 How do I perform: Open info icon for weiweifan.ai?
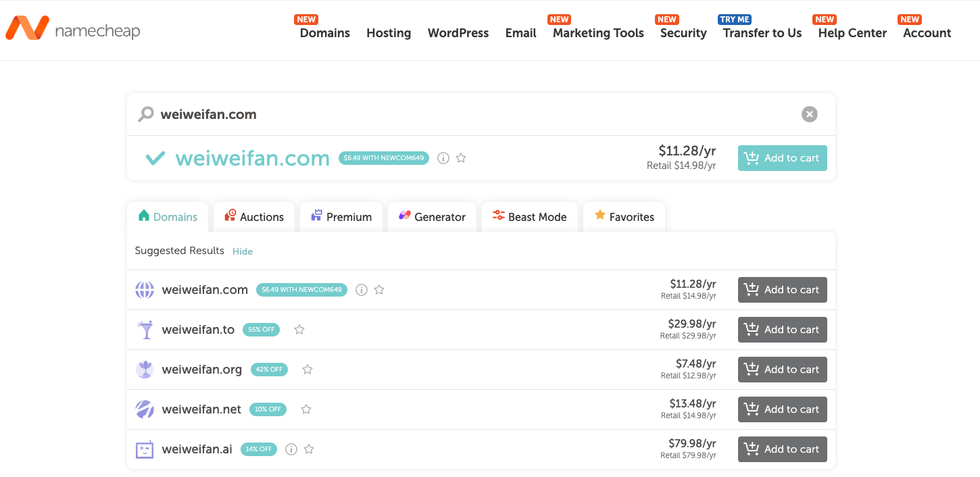tap(291, 449)
